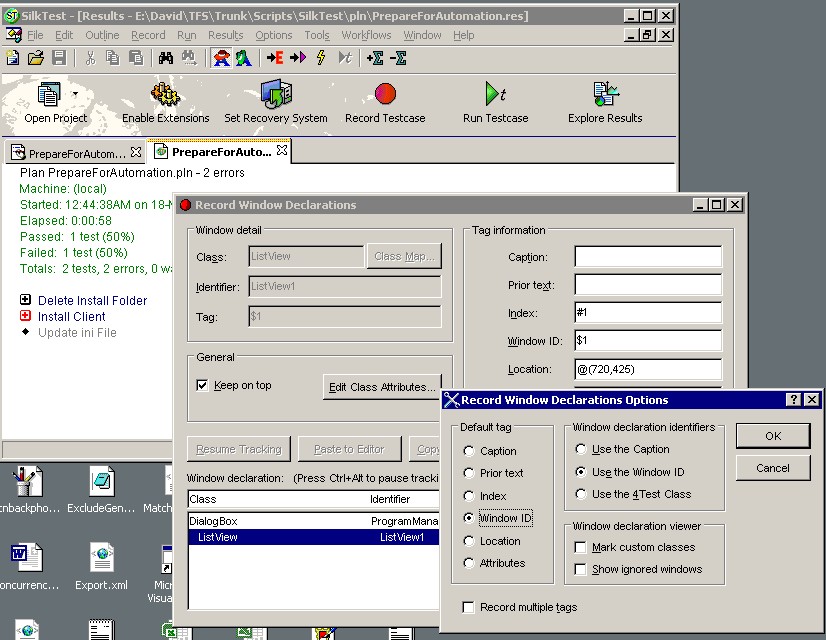This screenshot has width=826, height=640.
Task: Select the DialogBox declaration row
Action: click(x=313, y=521)
